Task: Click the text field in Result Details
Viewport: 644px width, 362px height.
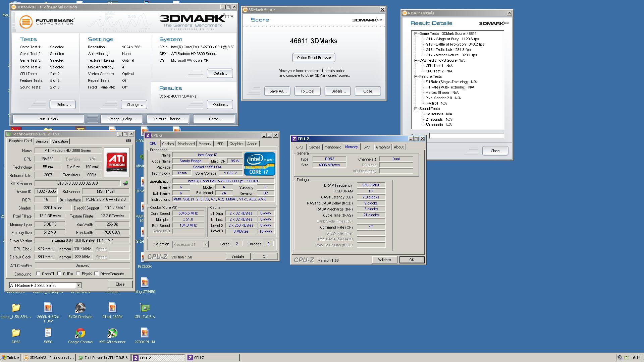Action: 467,136
